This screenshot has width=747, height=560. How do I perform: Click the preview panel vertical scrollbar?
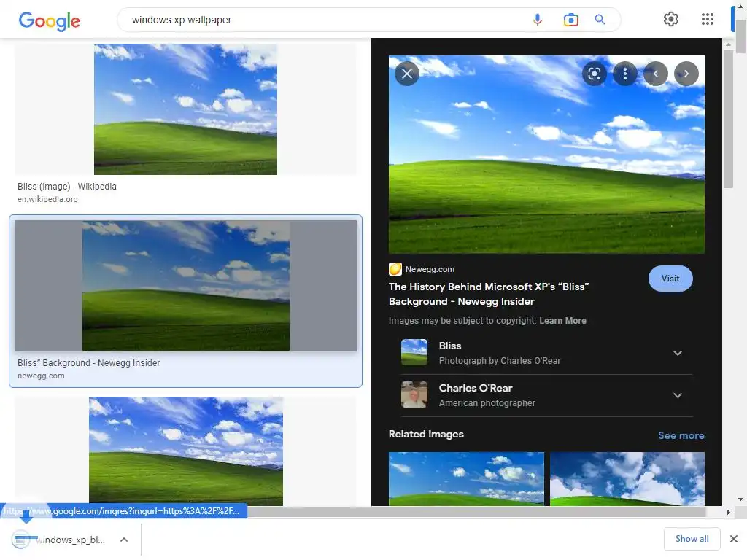click(x=727, y=119)
